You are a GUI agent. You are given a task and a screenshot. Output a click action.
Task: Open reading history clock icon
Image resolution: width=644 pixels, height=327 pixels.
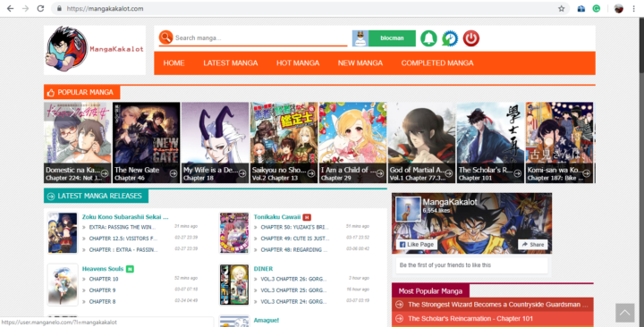click(x=450, y=38)
